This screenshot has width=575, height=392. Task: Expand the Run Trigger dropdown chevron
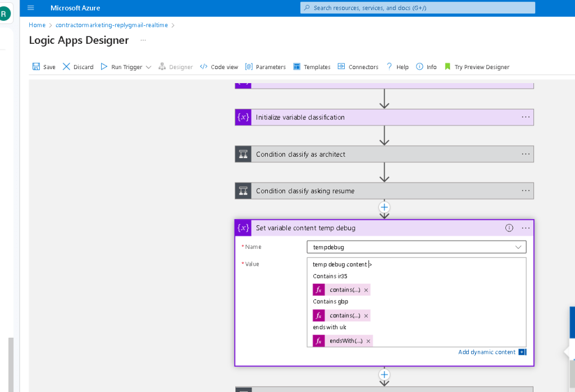point(148,67)
